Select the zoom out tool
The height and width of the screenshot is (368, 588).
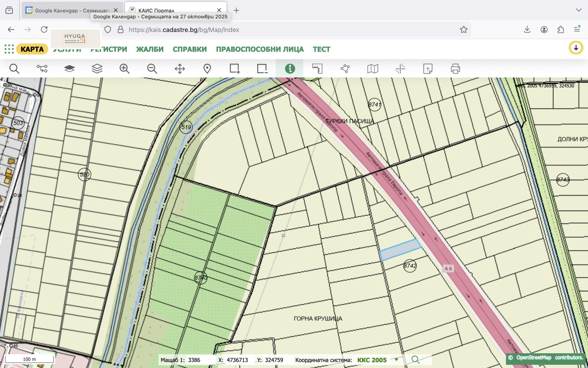click(x=152, y=69)
